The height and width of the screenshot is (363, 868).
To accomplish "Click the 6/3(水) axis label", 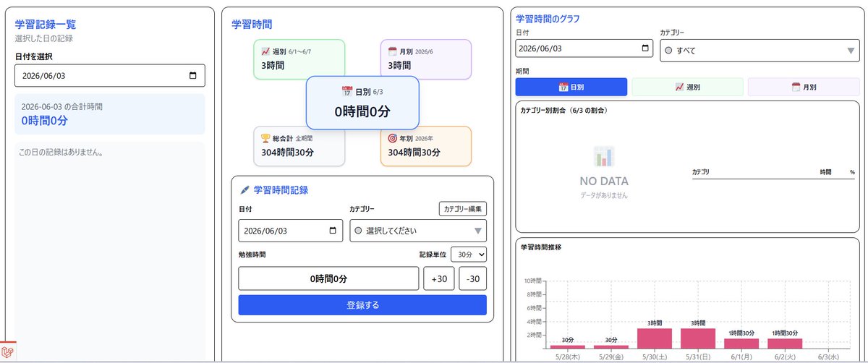I will (x=828, y=356).
